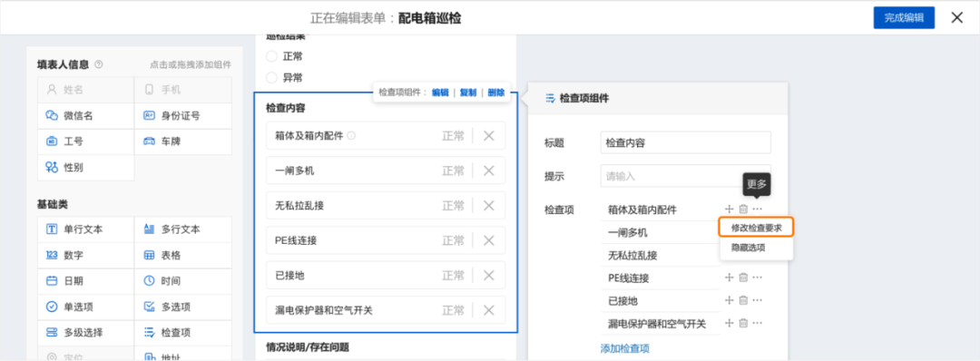Open help icon beside 填表人信息
Screen dimensions: 980x361
point(99,64)
